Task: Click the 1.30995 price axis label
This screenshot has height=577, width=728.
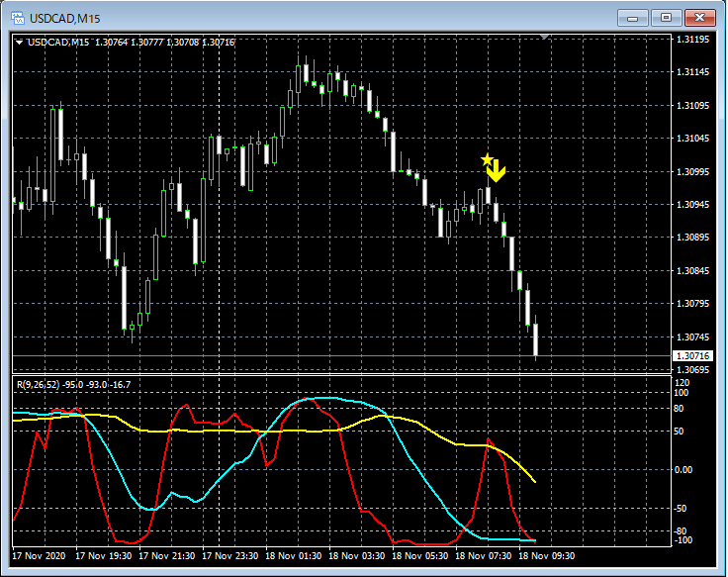Action: coord(691,172)
